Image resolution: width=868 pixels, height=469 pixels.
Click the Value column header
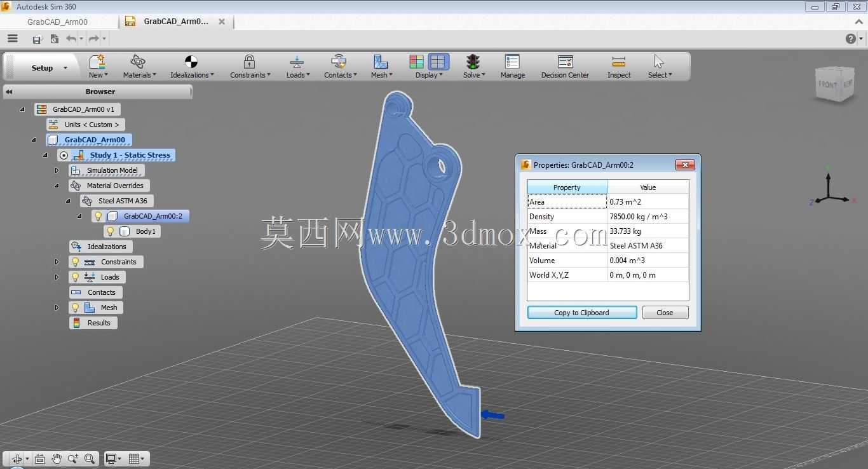pyautogui.click(x=648, y=187)
